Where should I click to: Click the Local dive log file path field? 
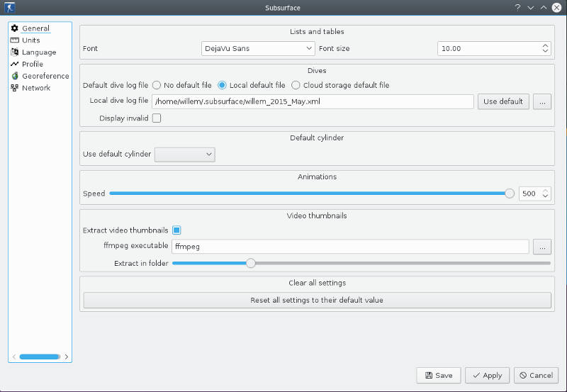coord(312,101)
